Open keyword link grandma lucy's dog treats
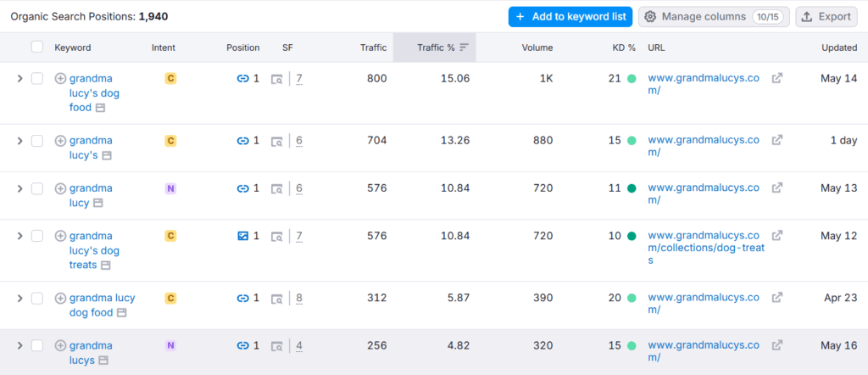Viewport: 868px width, 375px height. [x=94, y=250]
